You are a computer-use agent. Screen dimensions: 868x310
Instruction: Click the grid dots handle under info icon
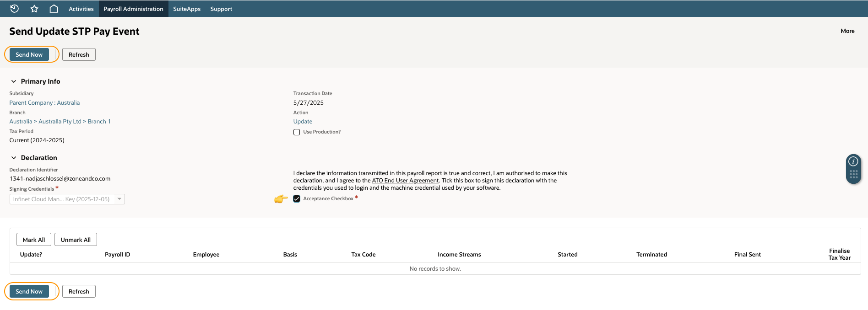(853, 174)
